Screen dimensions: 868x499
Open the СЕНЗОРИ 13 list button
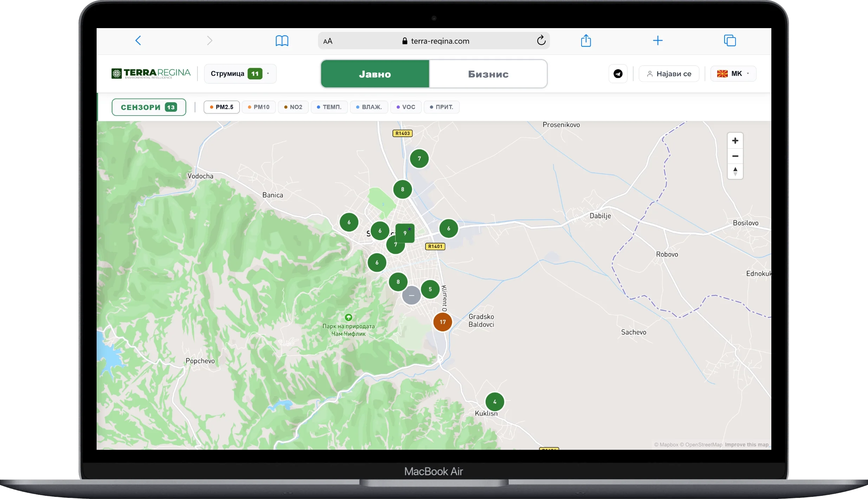coord(149,107)
